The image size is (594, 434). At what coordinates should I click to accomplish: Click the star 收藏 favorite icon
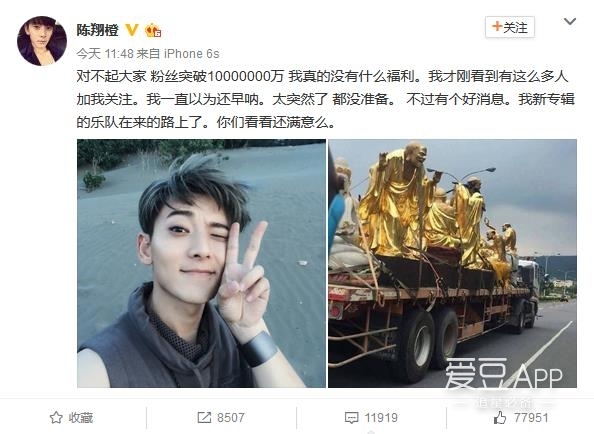[x=56, y=418]
